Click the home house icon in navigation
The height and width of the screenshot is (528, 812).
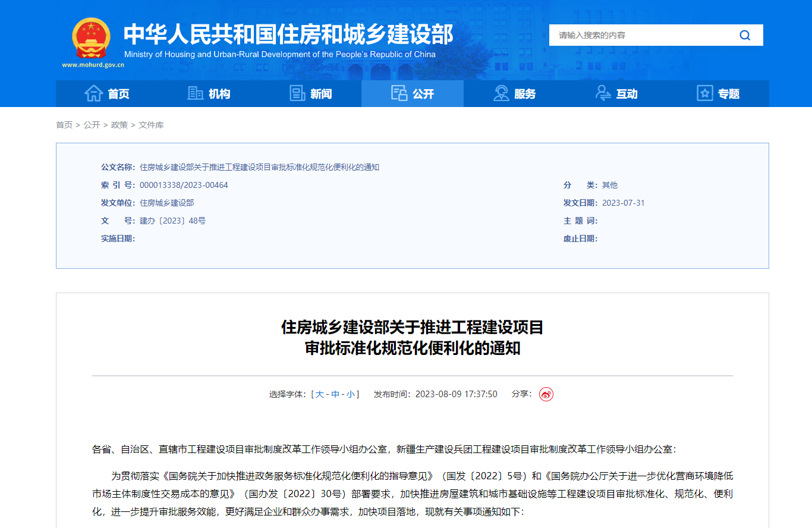pyautogui.click(x=94, y=93)
